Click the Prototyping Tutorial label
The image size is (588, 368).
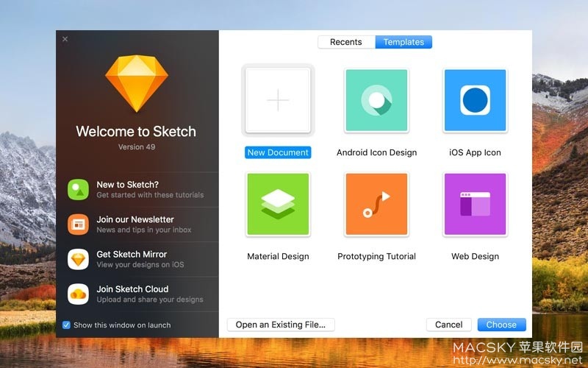tap(376, 256)
